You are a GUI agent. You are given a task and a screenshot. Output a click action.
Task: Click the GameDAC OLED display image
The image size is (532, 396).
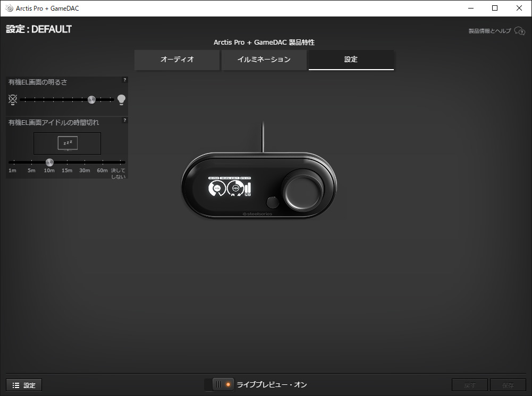pos(230,187)
